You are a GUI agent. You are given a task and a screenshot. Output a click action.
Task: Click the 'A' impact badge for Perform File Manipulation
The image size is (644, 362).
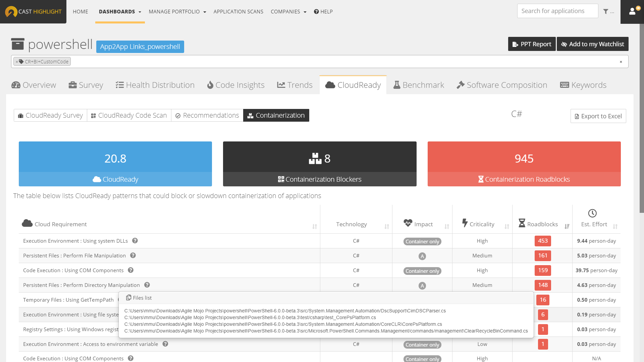click(x=422, y=256)
